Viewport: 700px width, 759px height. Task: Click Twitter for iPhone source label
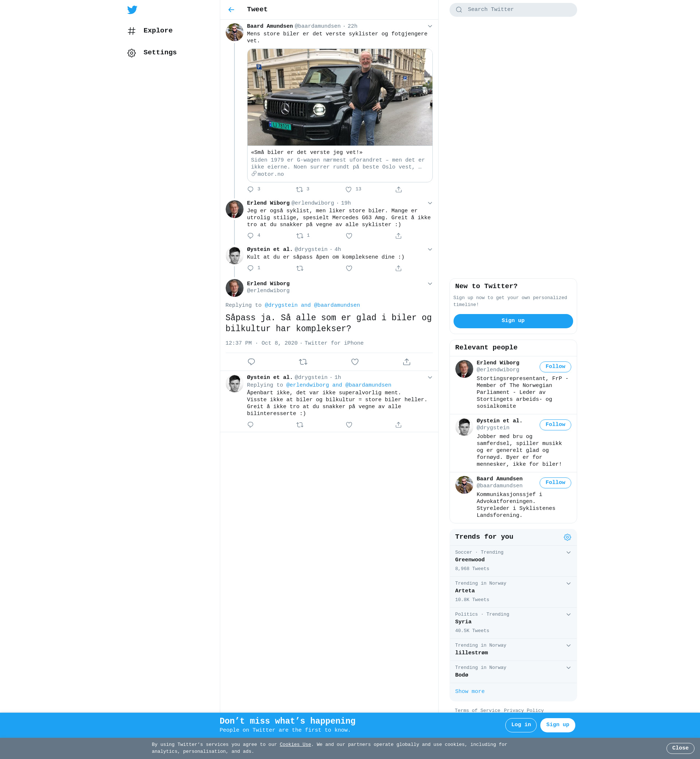334,343
